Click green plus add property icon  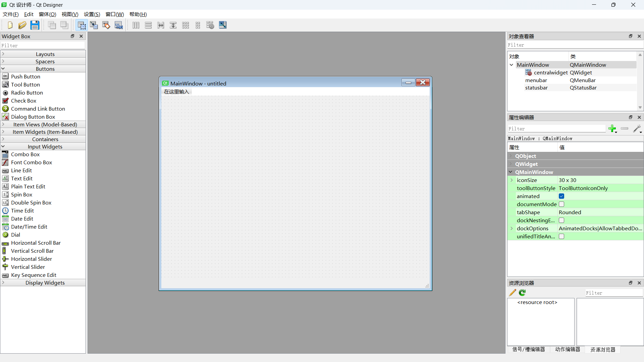pos(612,129)
